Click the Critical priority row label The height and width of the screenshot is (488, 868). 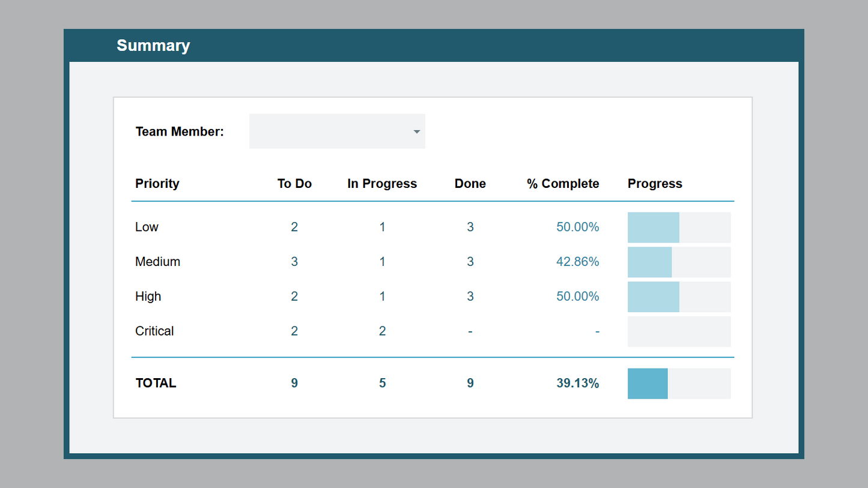[154, 331]
